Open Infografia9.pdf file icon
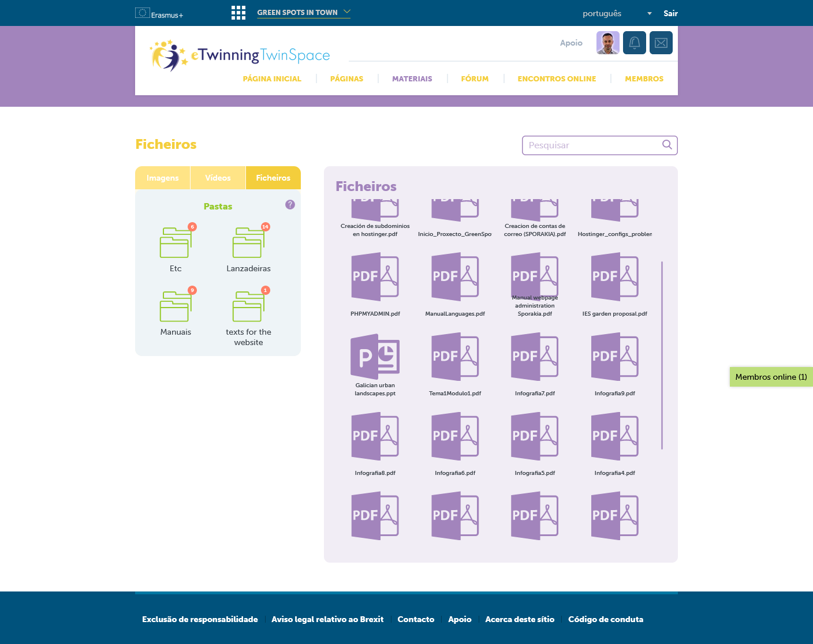Image resolution: width=813 pixels, height=644 pixels. 615,357
